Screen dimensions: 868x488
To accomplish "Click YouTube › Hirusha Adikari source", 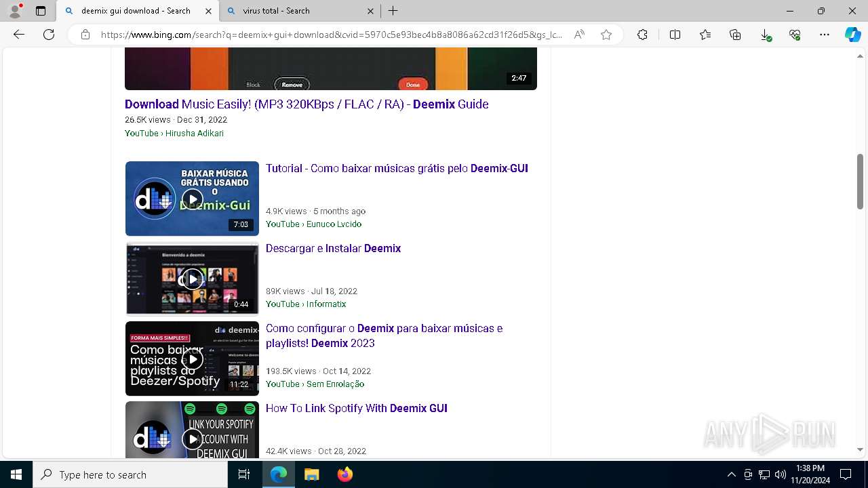I will 174,134.
